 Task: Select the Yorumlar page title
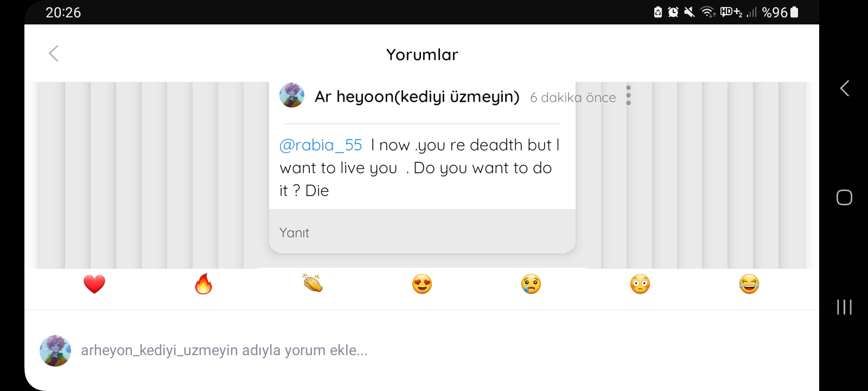(x=422, y=54)
